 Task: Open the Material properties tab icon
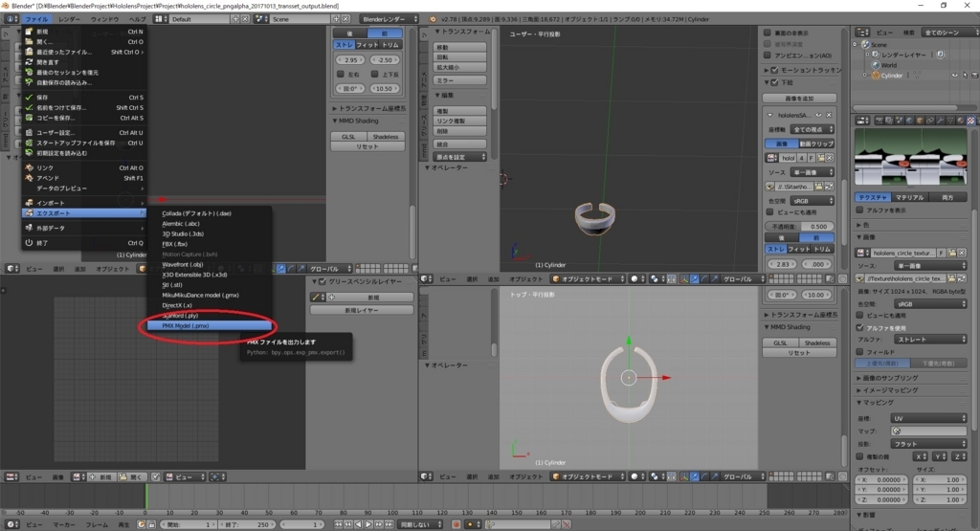(961, 121)
